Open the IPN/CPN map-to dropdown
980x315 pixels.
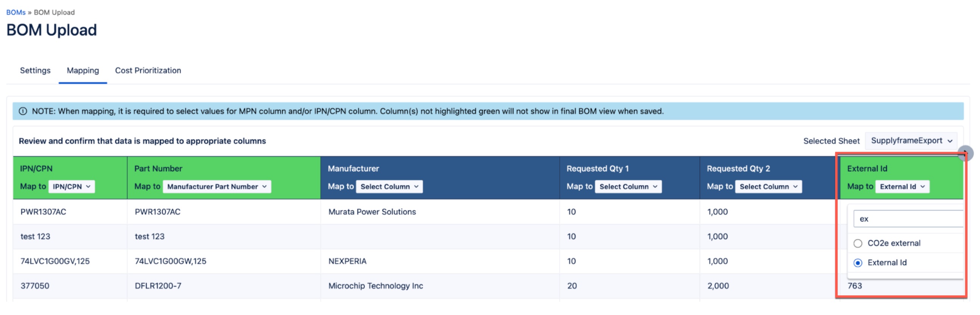72,187
